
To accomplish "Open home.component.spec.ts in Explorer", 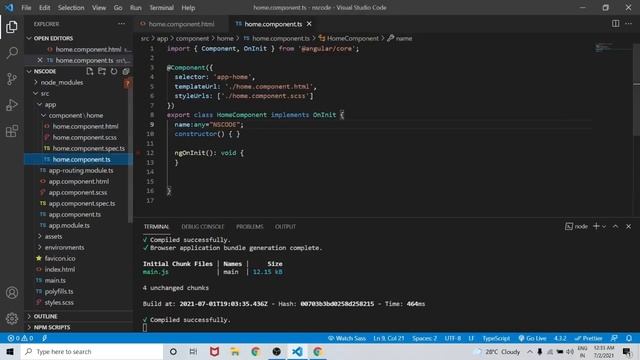I will pos(89,149).
